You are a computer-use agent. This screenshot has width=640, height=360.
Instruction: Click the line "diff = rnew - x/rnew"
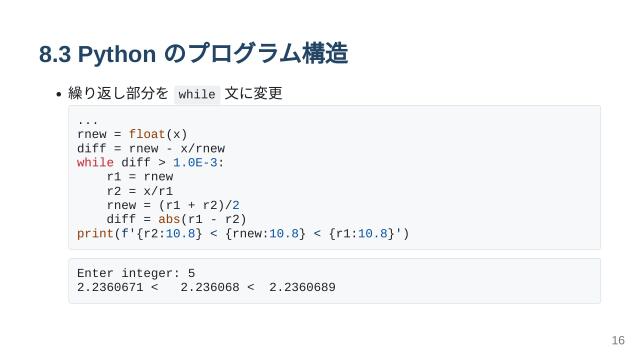pyautogui.click(x=151, y=149)
